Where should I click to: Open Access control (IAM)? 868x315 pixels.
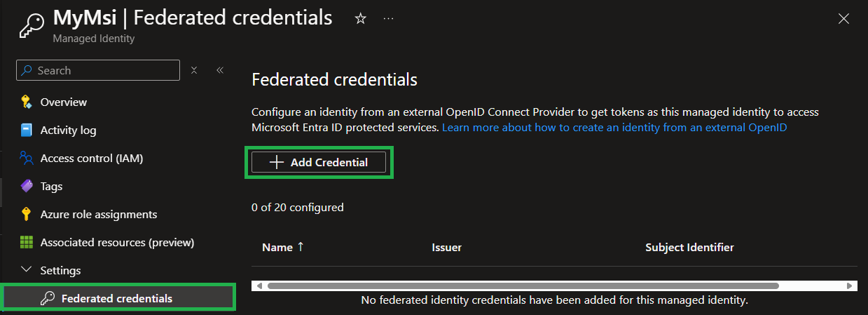pos(92,158)
